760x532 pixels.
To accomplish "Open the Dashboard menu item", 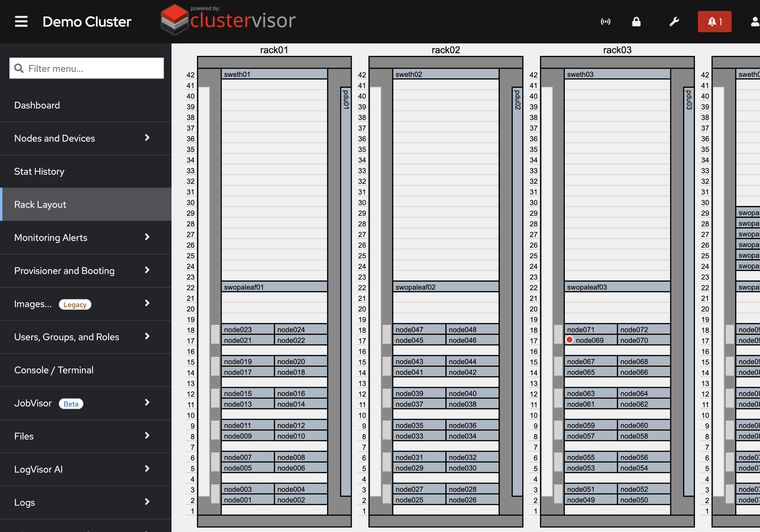I will tap(86, 105).
